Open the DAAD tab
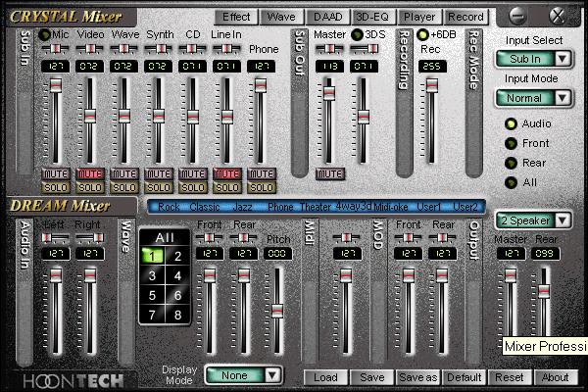Image resolution: width=588 pixels, height=392 pixels. click(327, 17)
